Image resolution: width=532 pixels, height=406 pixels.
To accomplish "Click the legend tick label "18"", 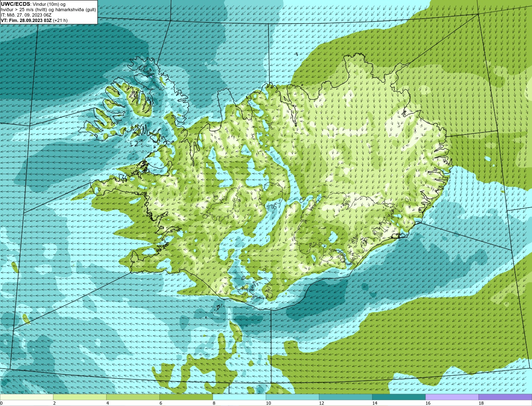I will [x=481, y=403].
